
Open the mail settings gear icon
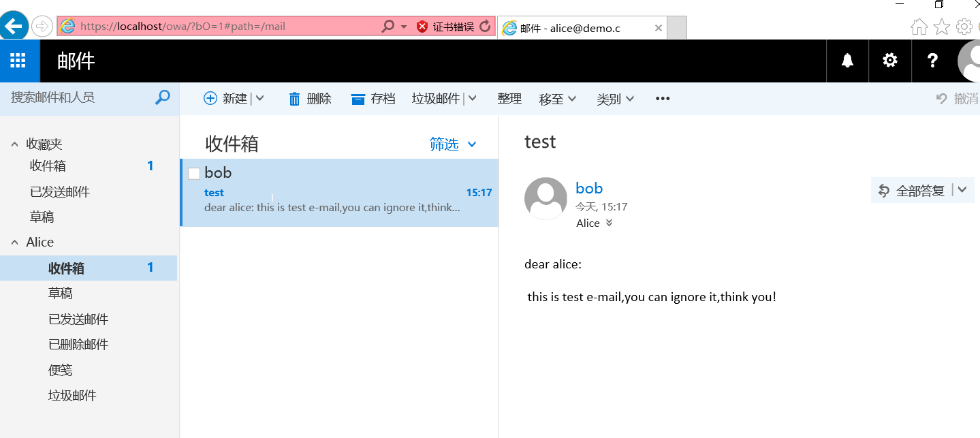coord(889,61)
